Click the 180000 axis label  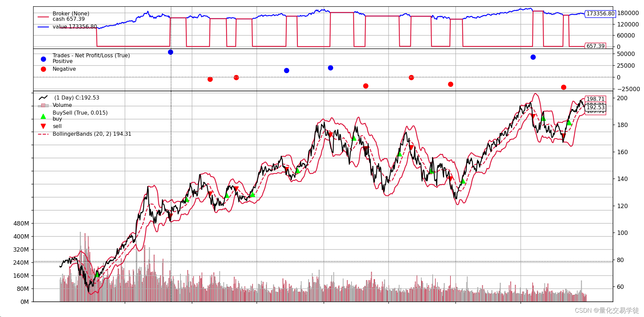(628, 13)
